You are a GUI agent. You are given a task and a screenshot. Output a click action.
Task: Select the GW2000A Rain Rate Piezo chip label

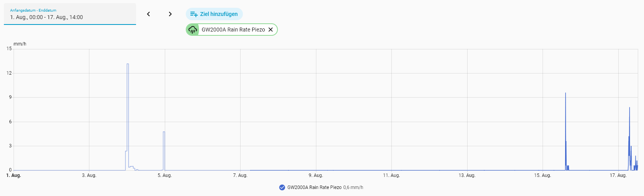click(x=233, y=30)
